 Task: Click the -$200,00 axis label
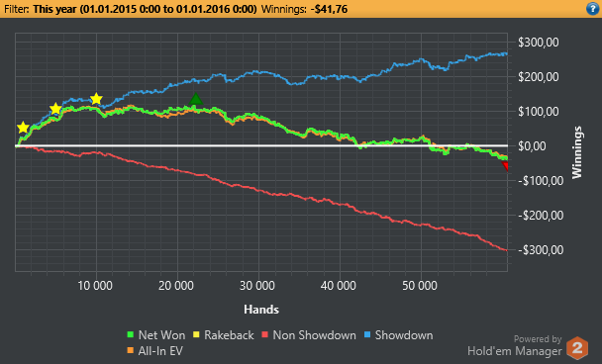coord(541,215)
